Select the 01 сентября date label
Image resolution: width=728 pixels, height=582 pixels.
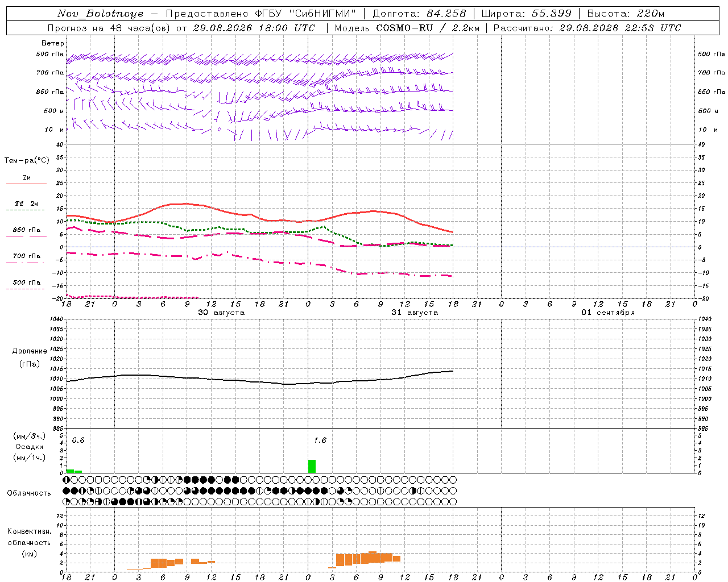(608, 313)
